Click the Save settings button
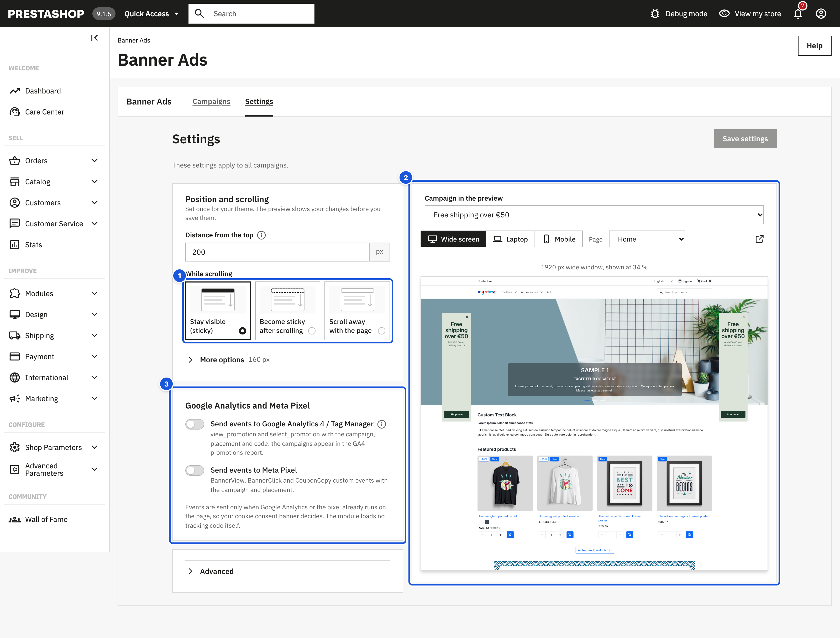Viewport: 840px width, 638px height. [745, 139]
